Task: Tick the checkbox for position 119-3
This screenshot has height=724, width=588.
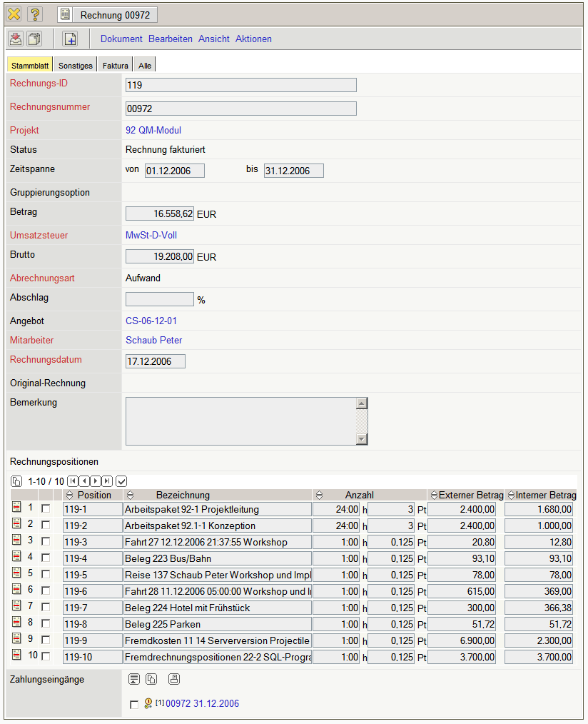Action: 46,541
